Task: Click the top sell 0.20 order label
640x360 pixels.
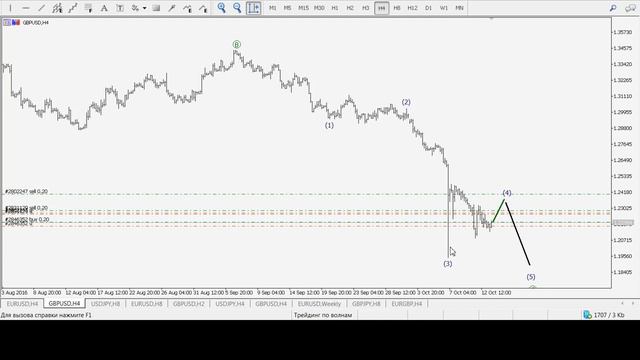Action: [x=26, y=191]
